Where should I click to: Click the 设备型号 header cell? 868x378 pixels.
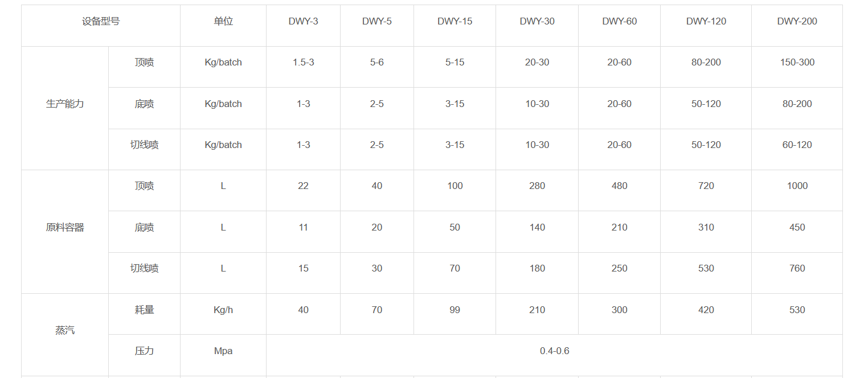click(x=101, y=22)
